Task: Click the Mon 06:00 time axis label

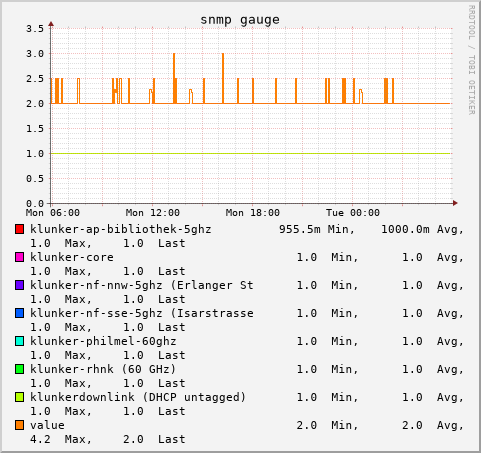Action: (53, 213)
